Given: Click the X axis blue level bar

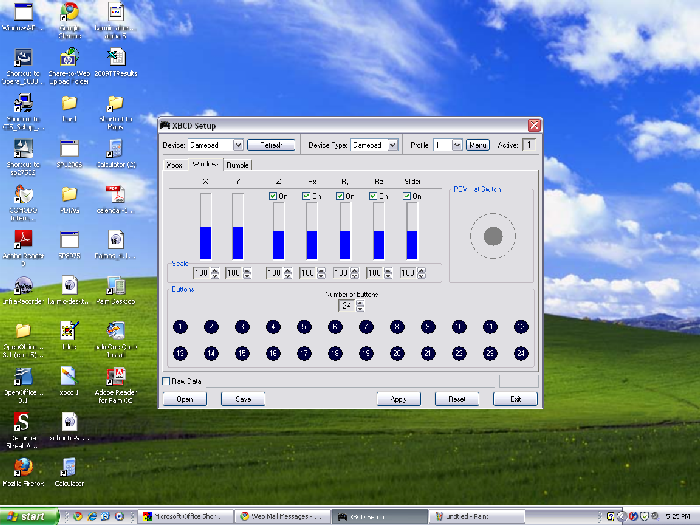Looking at the screenshot, I should [x=206, y=243].
